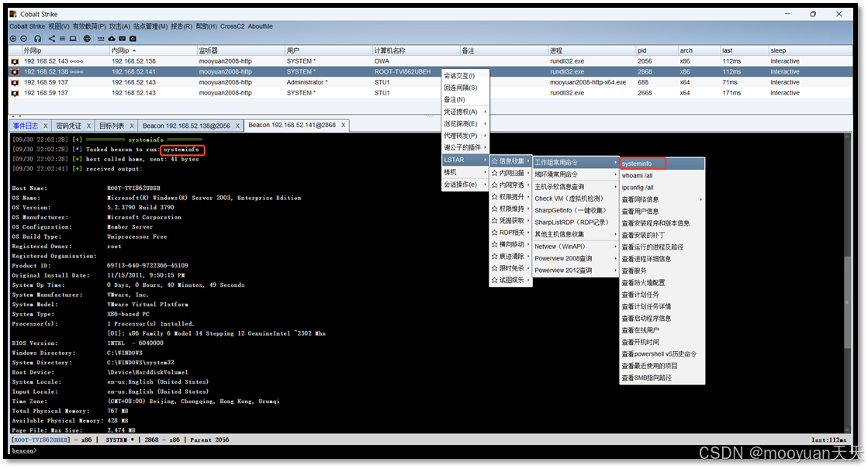Switch to the 密码凭证 tab

(x=68, y=126)
